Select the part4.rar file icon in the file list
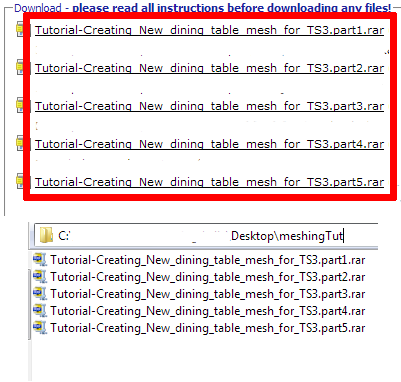The width and height of the screenshot is (401, 382). click(40, 310)
